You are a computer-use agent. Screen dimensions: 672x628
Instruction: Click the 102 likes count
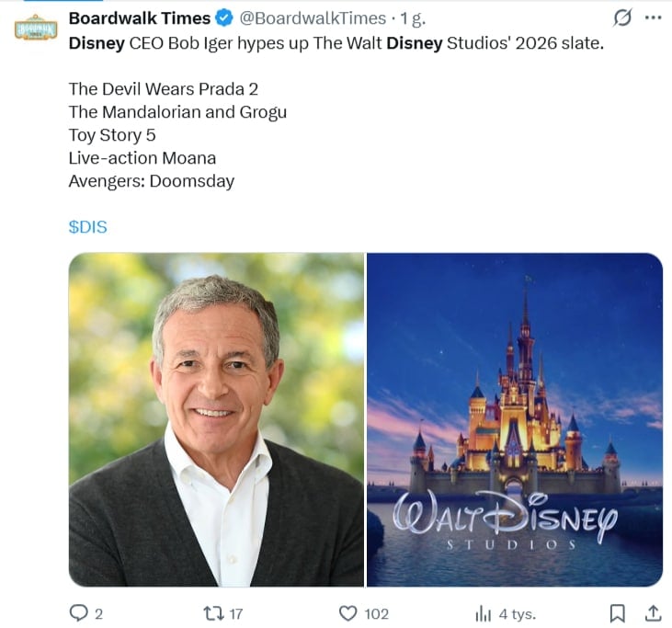376,614
